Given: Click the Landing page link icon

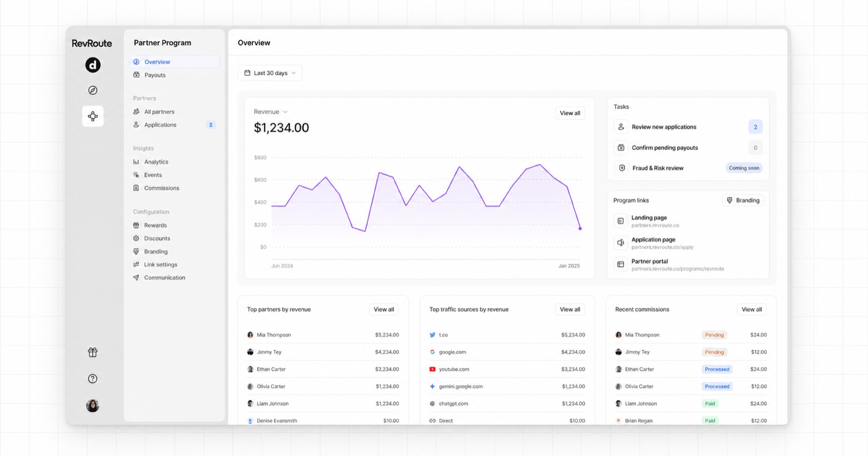Looking at the screenshot, I should [621, 221].
